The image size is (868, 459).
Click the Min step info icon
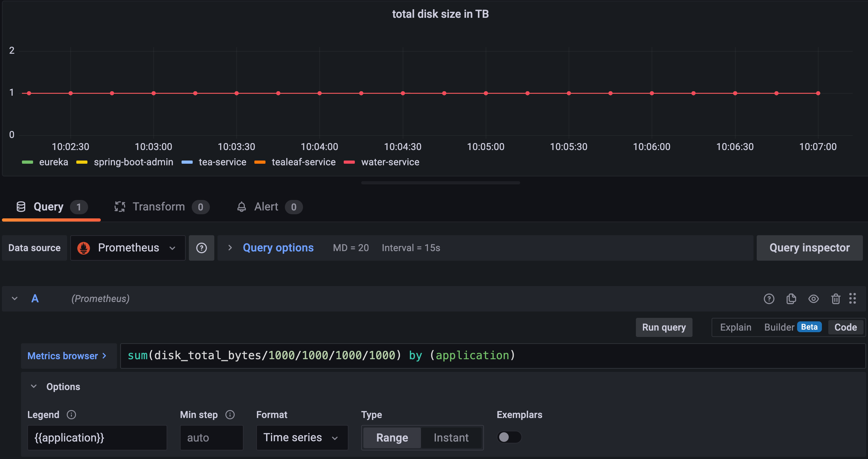click(230, 414)
